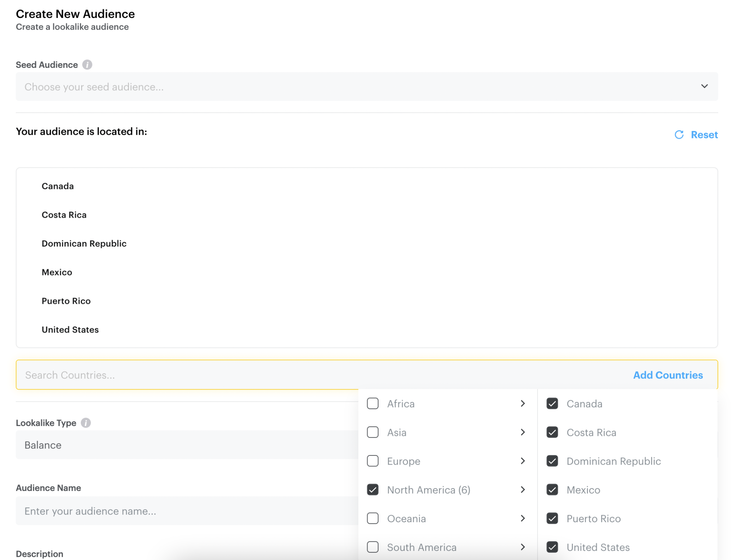Uncheck the Puerto Rico checkbox
The width and height of the screenshot is (734, 560).
coord(552,519)
